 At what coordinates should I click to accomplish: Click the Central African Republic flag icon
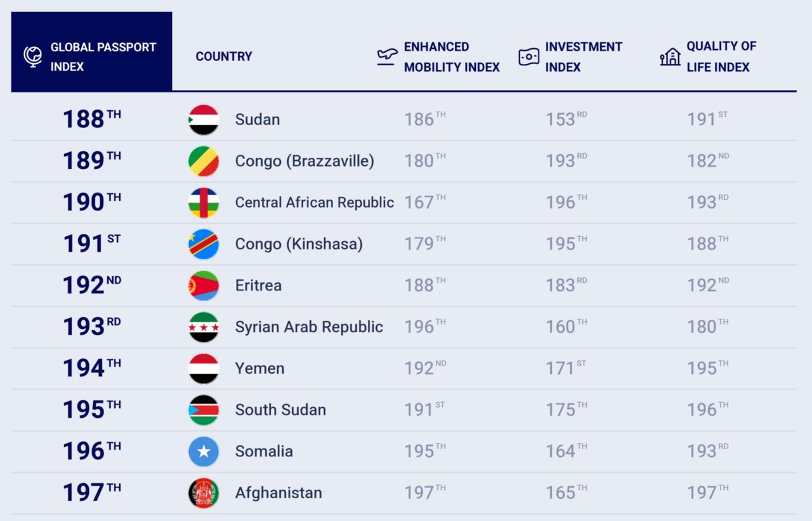tap(204, 203)
